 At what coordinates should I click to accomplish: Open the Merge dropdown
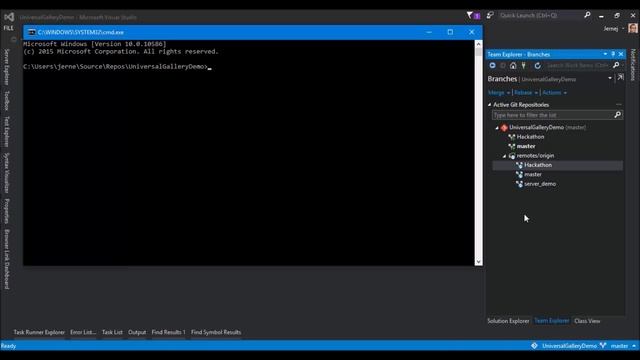499,93
